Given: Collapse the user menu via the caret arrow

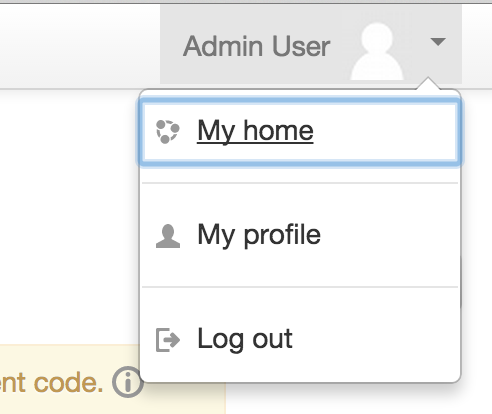Looking at the screenshot, I should [x=438, y=42].
